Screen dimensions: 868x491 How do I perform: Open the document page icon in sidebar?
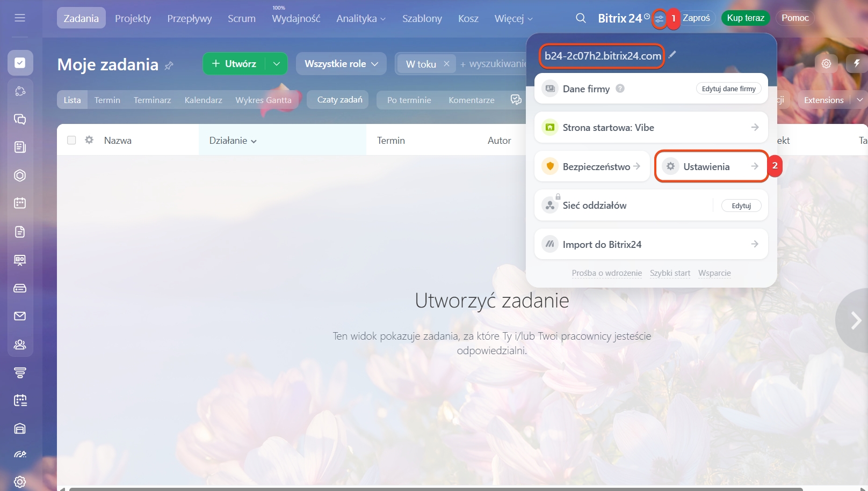pos(20,232)
